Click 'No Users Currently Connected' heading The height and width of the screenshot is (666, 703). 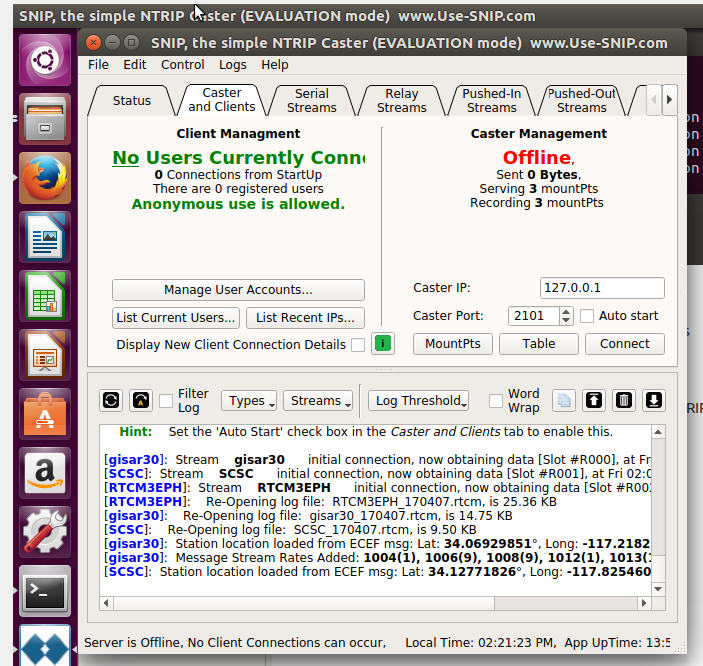(239, 157)
